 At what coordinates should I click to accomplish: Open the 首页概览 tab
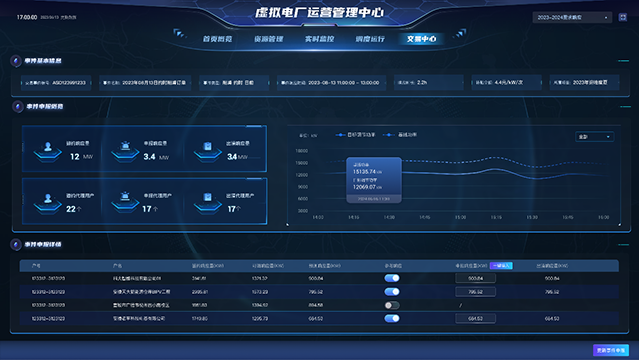[x=218, y=39]
